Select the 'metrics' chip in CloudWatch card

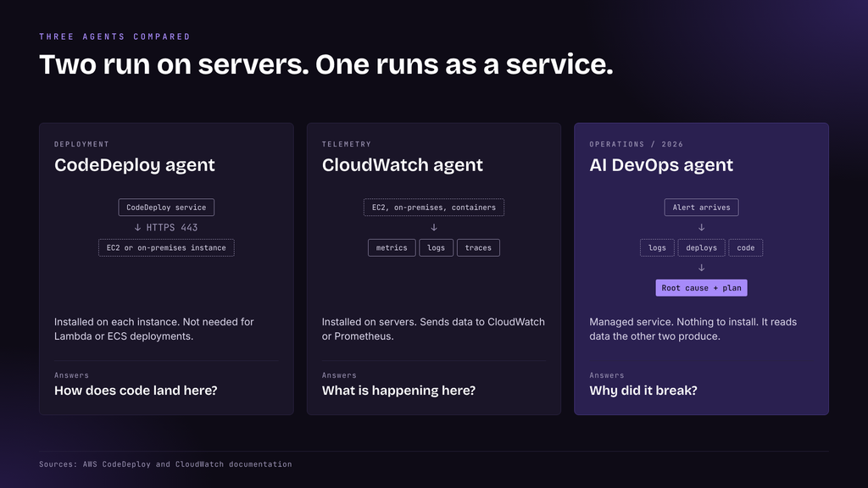click(x=392, y=248)
